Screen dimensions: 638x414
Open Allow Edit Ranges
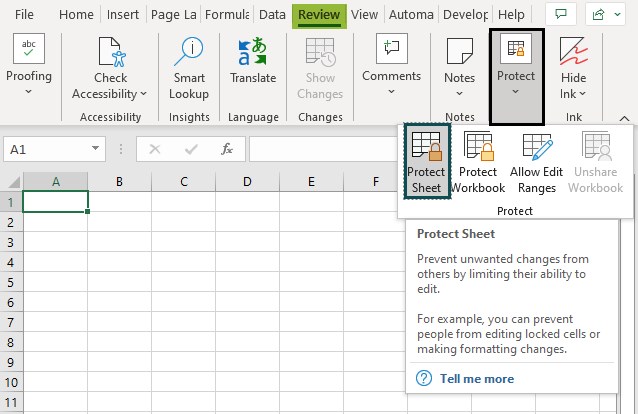(x=536, y=163)
